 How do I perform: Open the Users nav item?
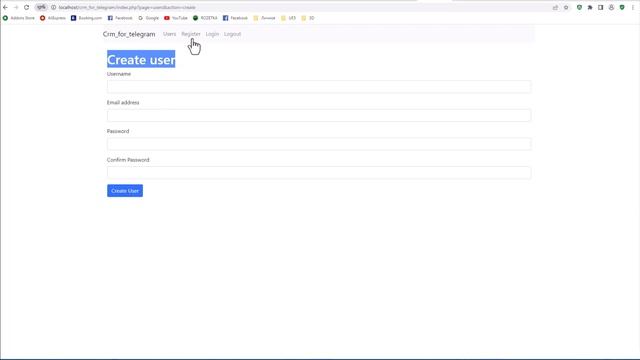coord(169,34)
